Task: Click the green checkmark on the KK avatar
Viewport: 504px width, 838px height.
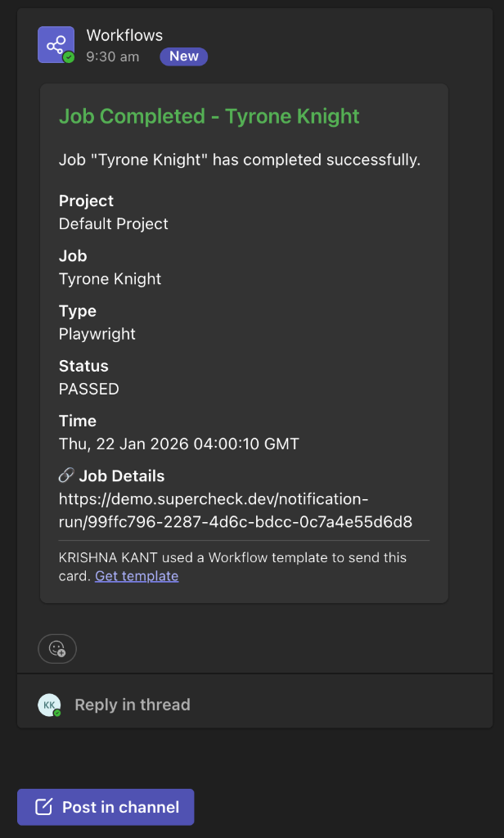Action: [x=59, y=714]
